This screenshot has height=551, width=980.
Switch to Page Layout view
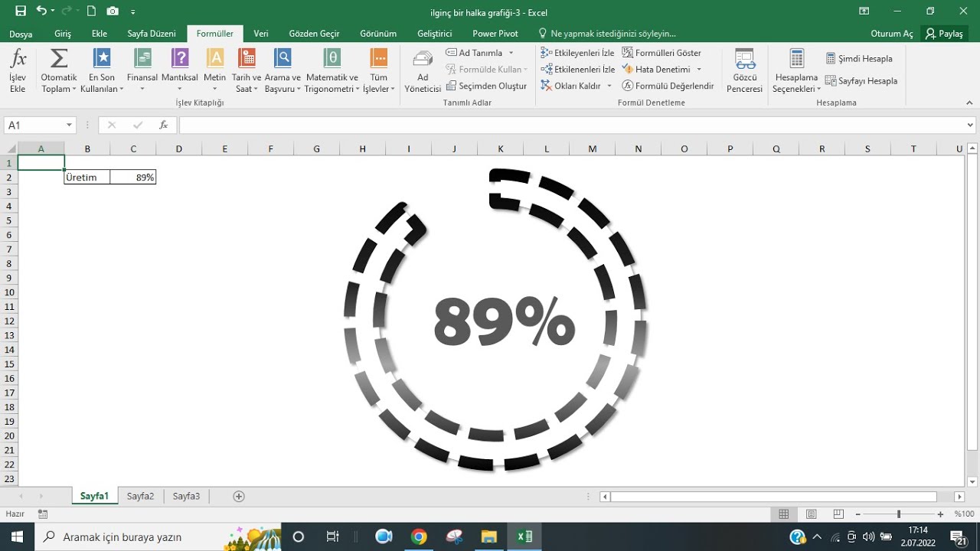[x=812, y=514]
